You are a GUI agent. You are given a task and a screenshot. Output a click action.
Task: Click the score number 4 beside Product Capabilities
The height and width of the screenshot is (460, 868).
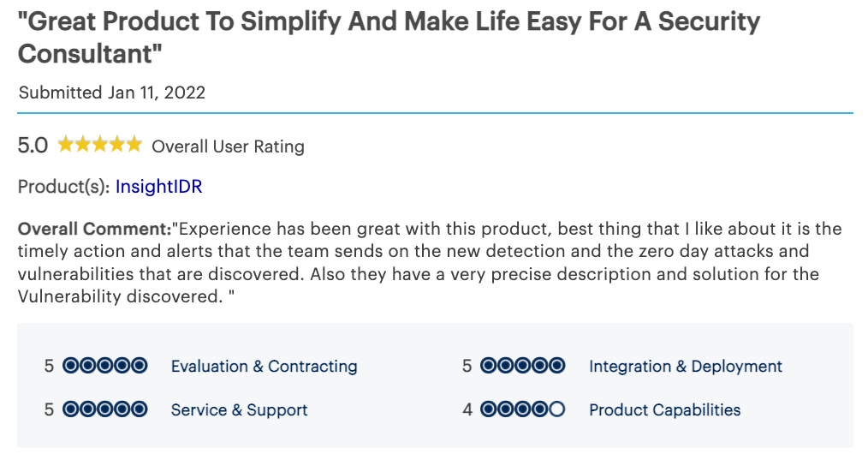[x=467, y=410]
